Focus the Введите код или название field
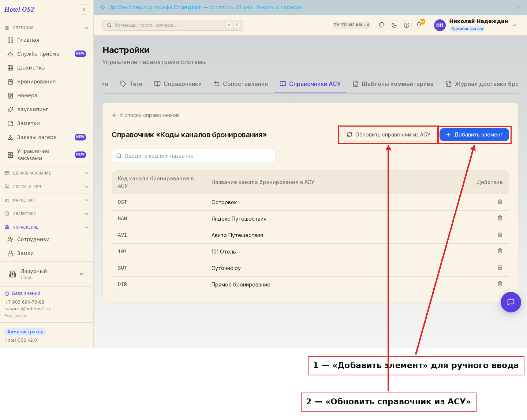This screenshot has width=527, height=420. [x=194, y=156]
